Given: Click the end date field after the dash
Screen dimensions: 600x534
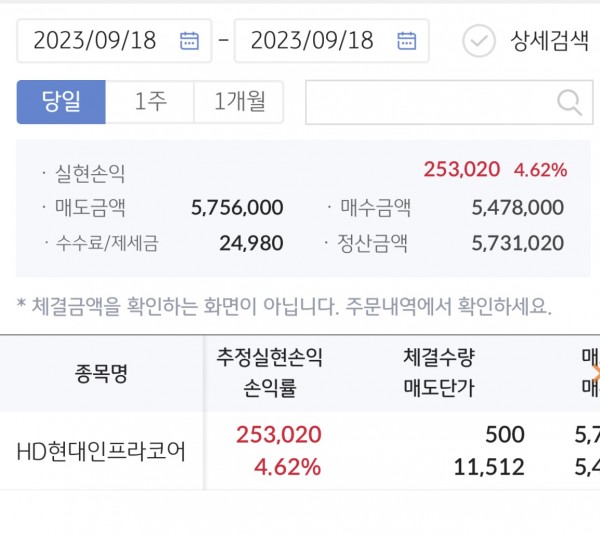Looking at the screenshot, I should coord(312,41).
